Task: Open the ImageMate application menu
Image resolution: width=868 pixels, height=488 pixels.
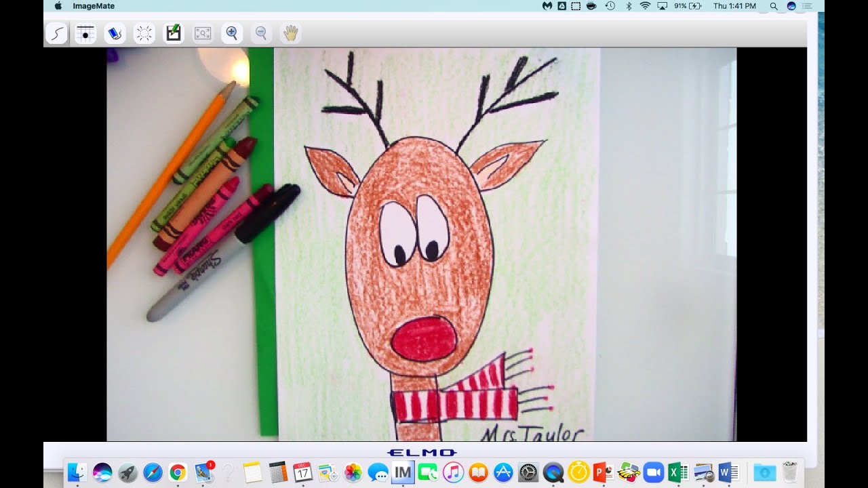Action: (x=94, y=5)
